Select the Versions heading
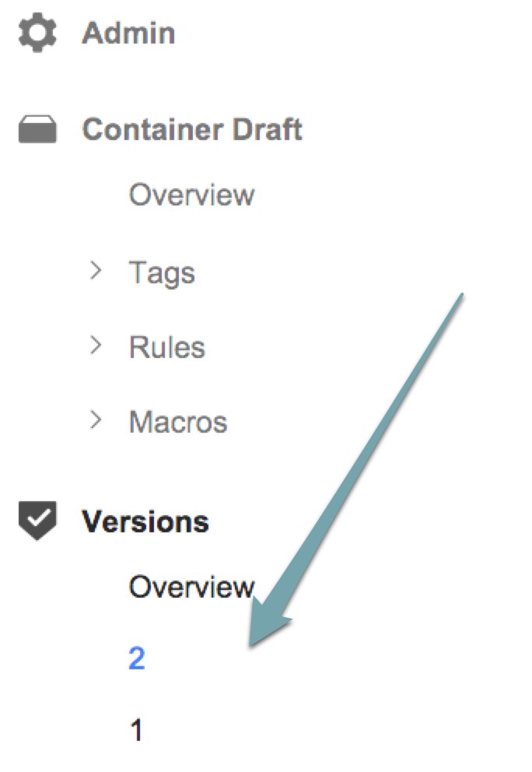This screenshot has height=772, width=532. pyautogui.click(x=145, y=521)
